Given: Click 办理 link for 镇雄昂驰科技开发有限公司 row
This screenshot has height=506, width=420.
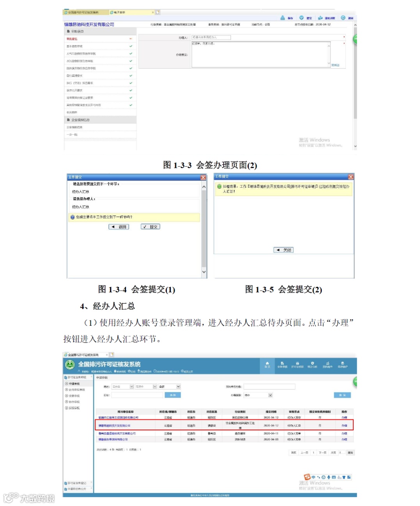Looking at the screenshot, I should tap(344, 426).
